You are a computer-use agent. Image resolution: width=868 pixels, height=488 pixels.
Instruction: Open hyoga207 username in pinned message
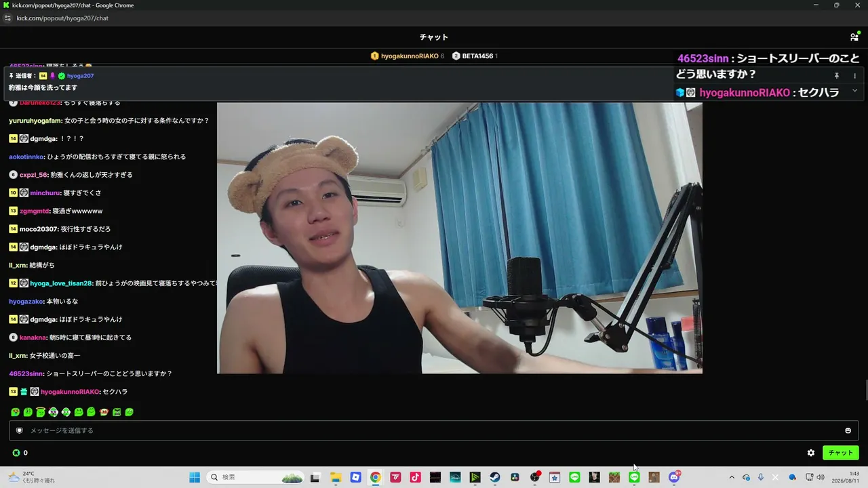click(80, 76)
